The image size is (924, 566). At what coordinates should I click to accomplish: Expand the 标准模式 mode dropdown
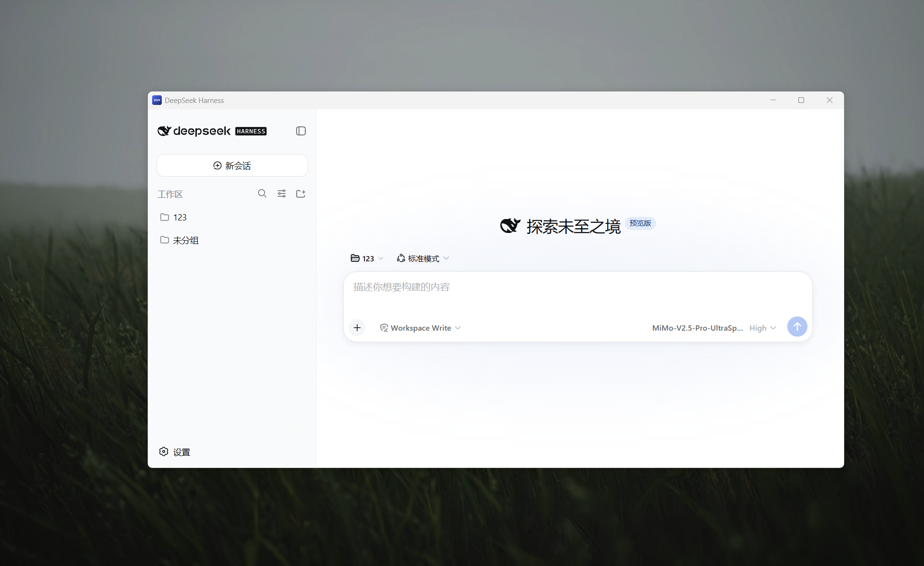(423, 258)
